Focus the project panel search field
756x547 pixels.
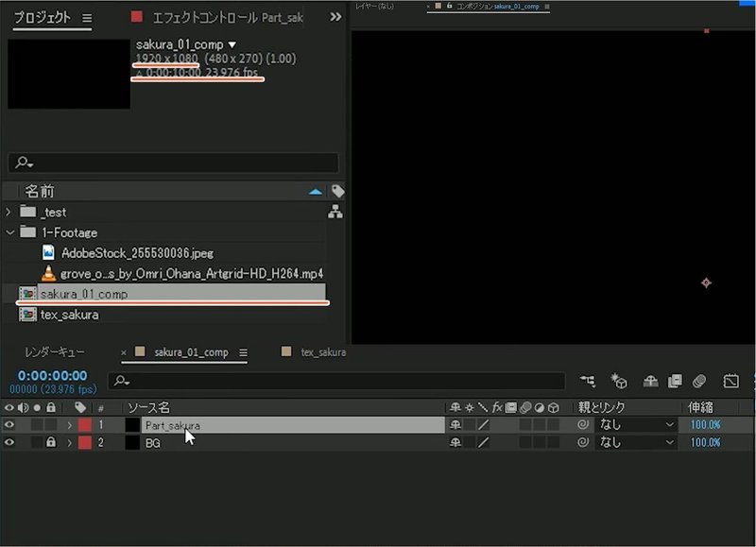click(x=173, y=162)
